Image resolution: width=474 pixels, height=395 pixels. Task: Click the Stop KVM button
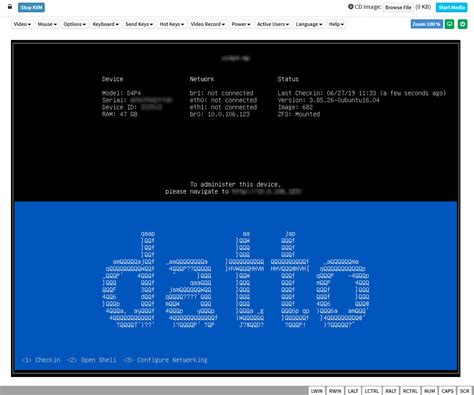pos(31,7)
